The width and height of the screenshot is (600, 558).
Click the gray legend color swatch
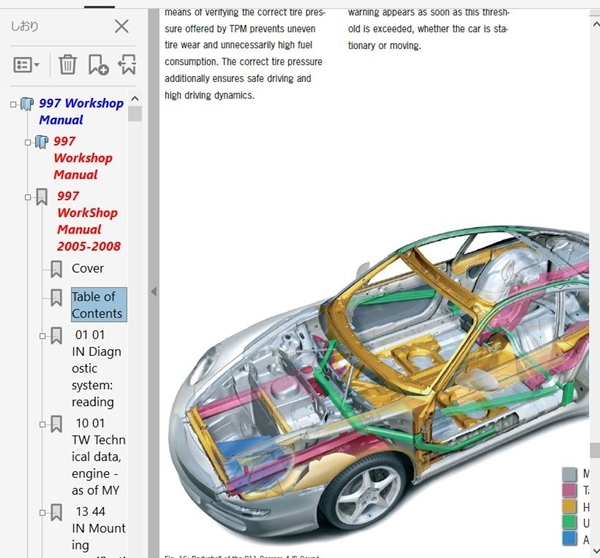coord(569,475)
